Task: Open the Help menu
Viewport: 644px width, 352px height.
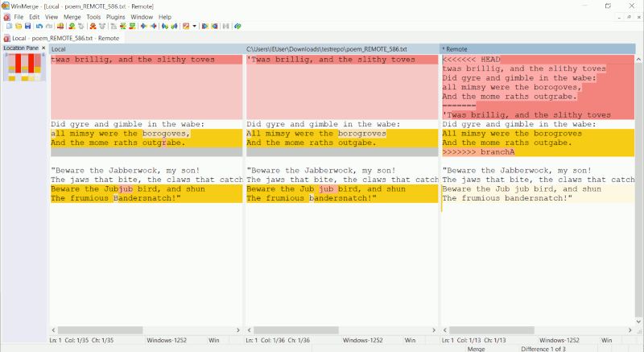Action: coord(165,17)
